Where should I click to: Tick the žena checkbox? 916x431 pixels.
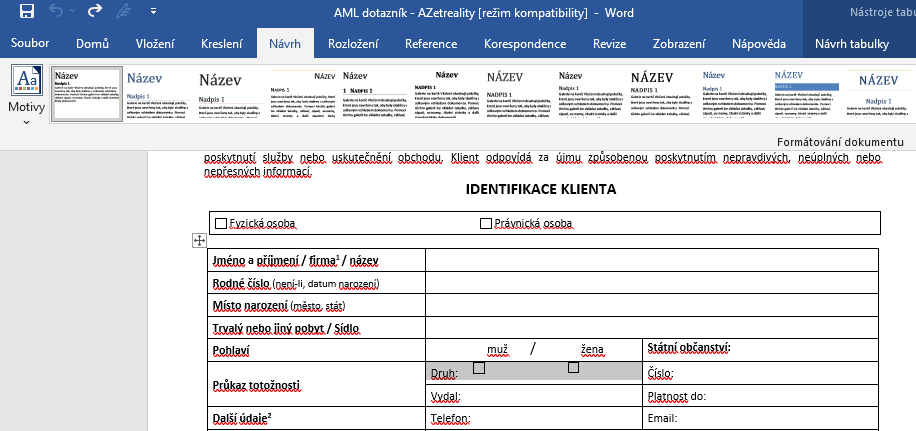pyautogui.click(x=574, y=368)
